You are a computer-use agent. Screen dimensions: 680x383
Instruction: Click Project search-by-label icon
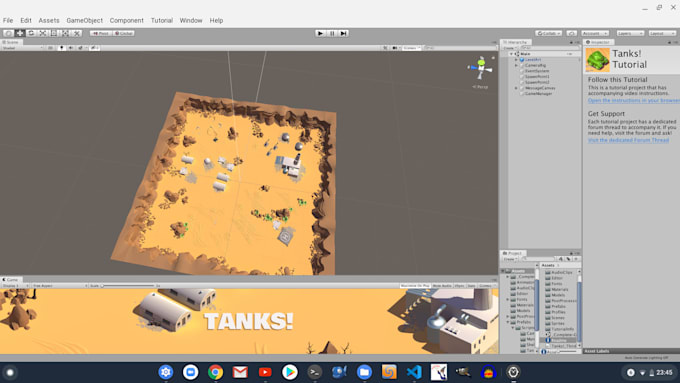tap(568, 259)
